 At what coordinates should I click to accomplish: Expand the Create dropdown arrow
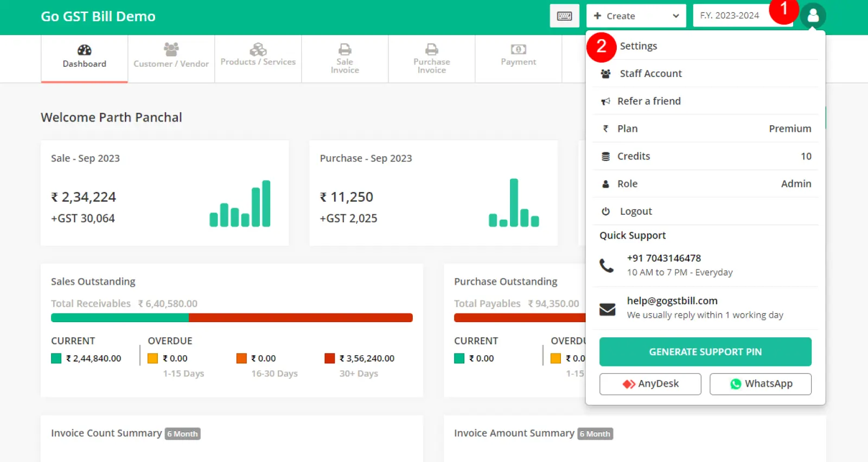(676, 16)
